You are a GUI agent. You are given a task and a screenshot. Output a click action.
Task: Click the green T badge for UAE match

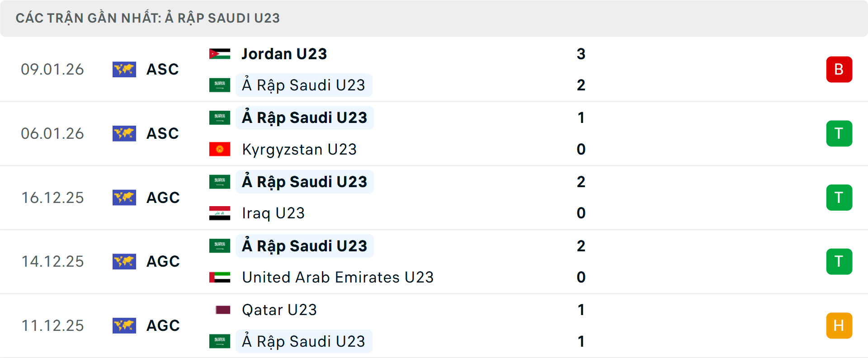click(839, 261)
